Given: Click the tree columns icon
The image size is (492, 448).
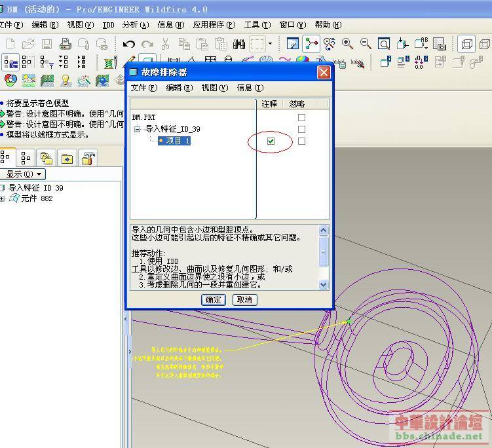Looking at the screenshot, I should coord(27,62).
